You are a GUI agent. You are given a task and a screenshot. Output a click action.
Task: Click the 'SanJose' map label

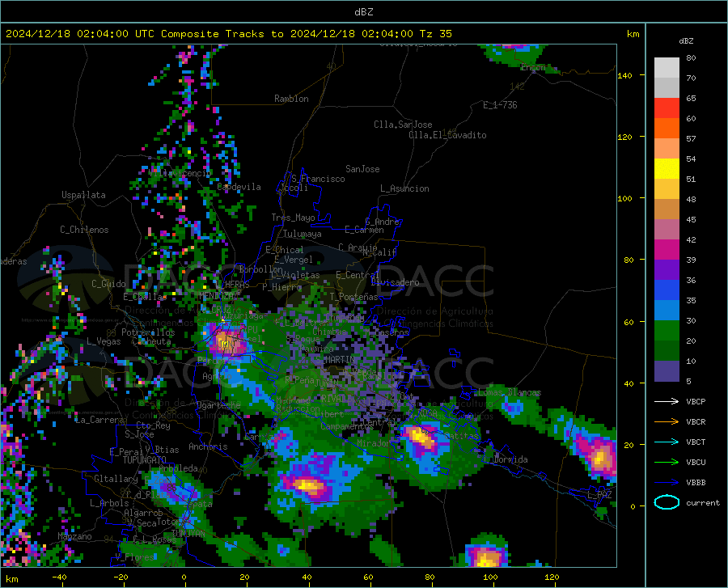coord(362,169)
